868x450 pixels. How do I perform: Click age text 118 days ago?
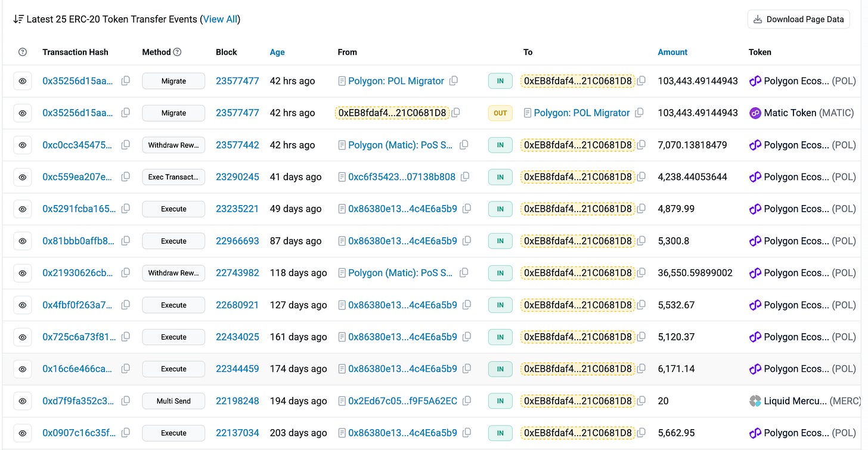[299, 273]
